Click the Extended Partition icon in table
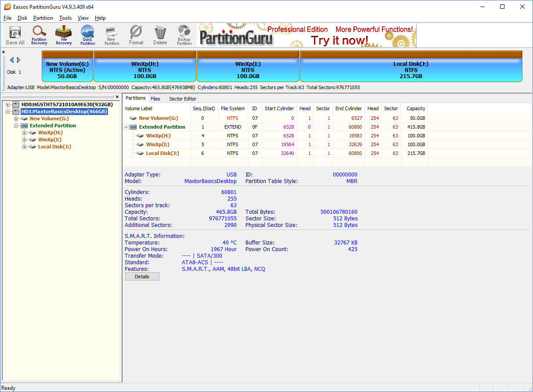The width and height of the screenshot is (533, 392). [133, 127]
